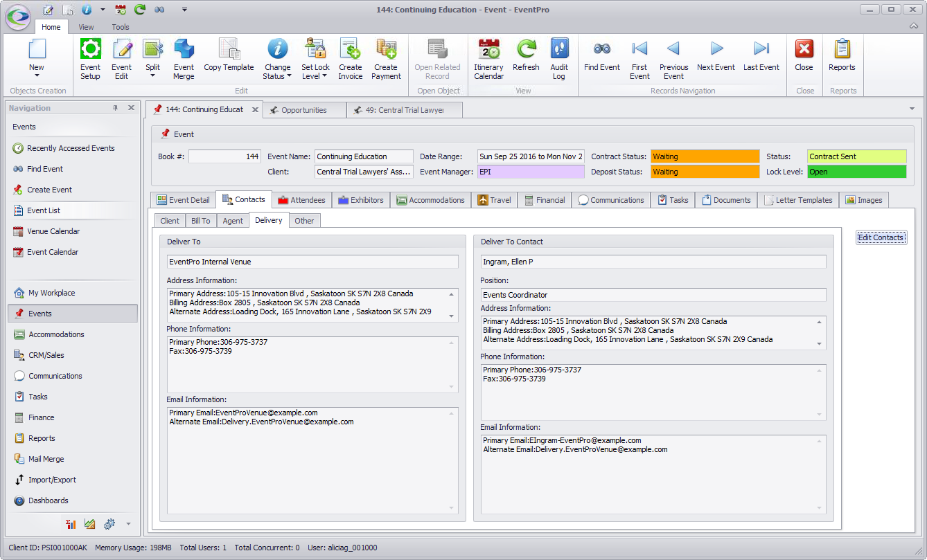
Task: Navigate to Previous Event
Action: (x=673, y=59)
